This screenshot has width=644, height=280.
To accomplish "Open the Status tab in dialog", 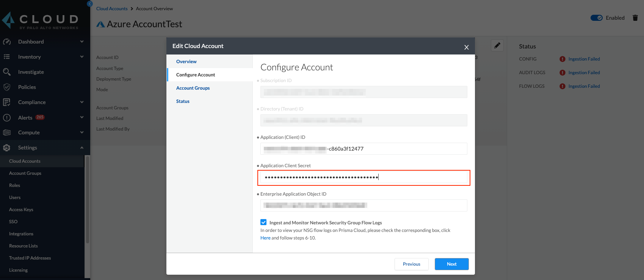I will click(183, 101).
